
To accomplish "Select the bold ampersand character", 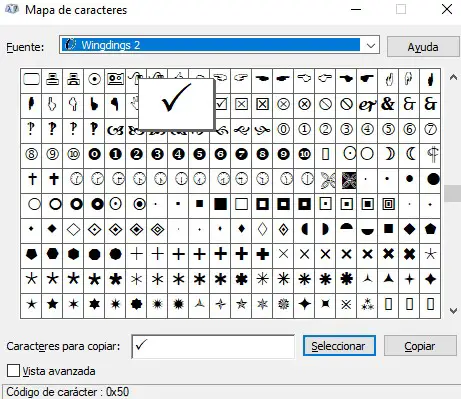I will (x=388, y=104).
